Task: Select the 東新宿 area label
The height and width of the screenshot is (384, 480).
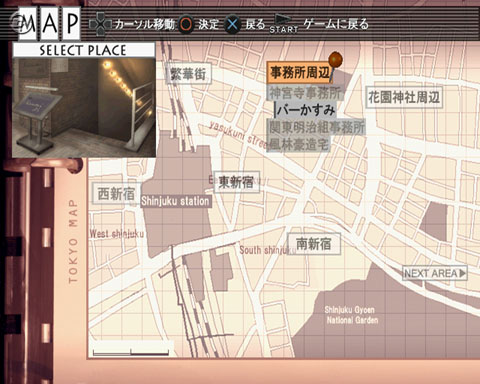Action: coord(236,182)
